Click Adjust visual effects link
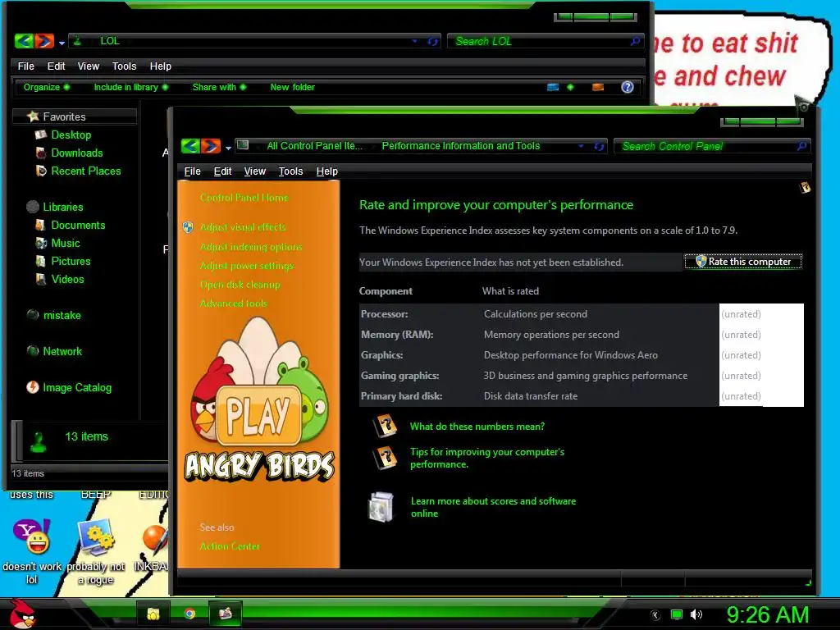This screenshot has width=840, height=630. click(x=243, y=227)
